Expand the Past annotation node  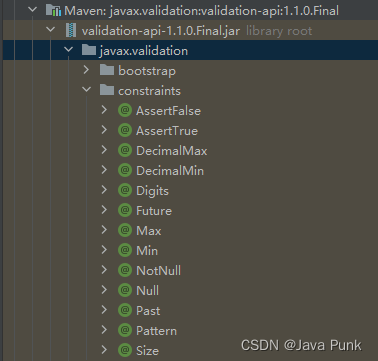(105, 310)
